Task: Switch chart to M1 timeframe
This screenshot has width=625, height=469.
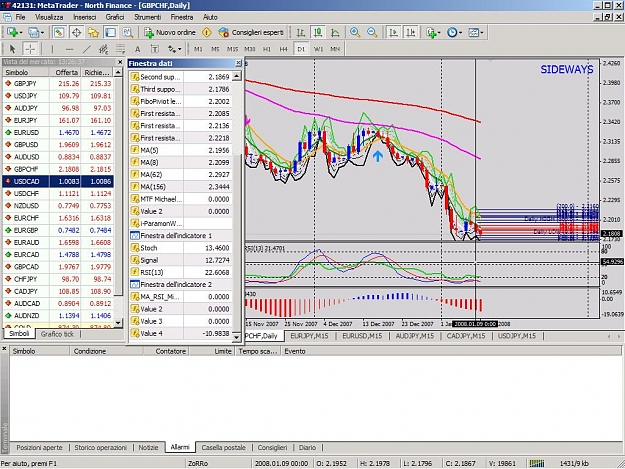Action: 198,49
